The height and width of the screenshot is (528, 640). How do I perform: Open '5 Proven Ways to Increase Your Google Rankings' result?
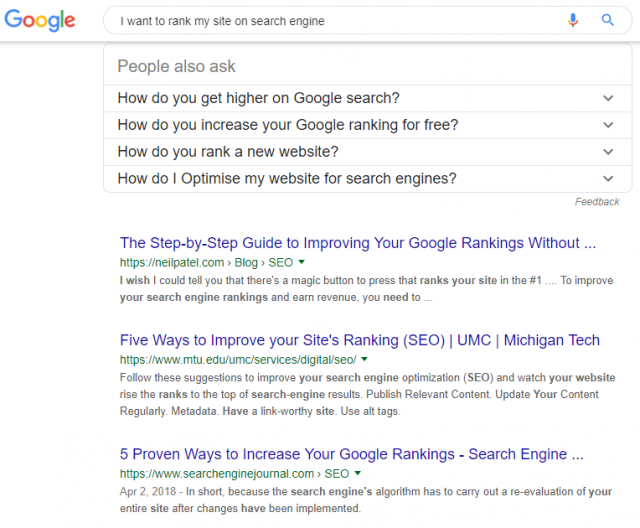351,454
